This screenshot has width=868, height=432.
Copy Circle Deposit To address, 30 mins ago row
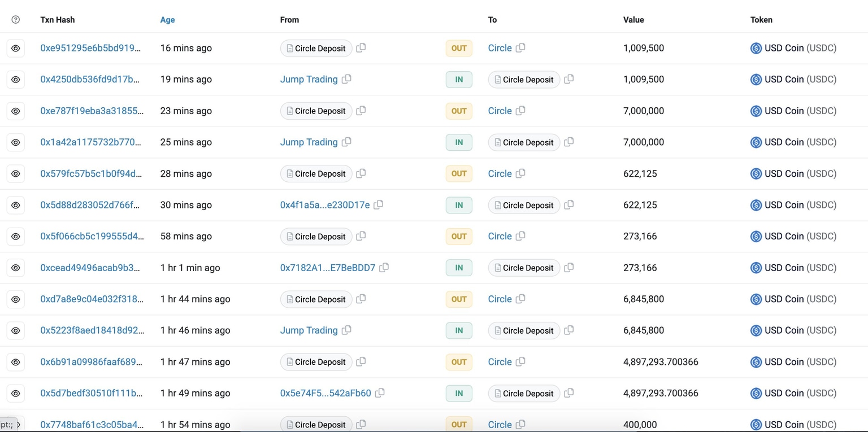click(x=569, y=204)
